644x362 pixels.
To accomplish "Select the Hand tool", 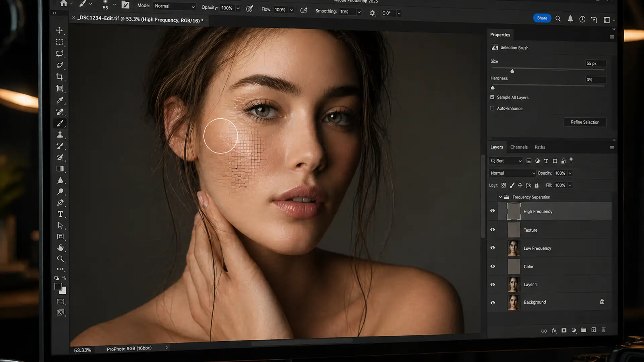I will point(60,247).
